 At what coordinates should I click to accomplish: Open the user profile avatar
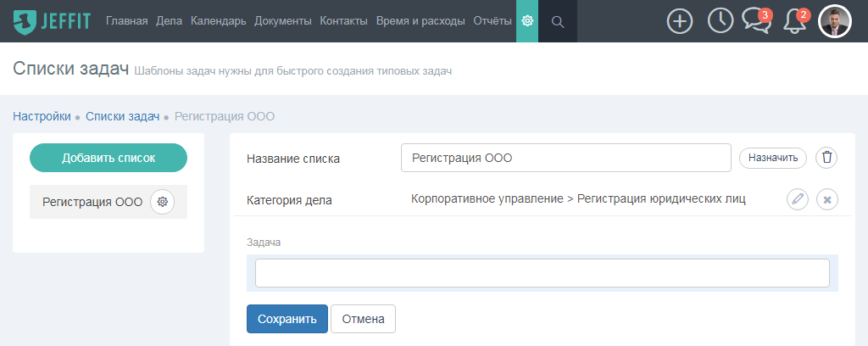pos(834,21)
